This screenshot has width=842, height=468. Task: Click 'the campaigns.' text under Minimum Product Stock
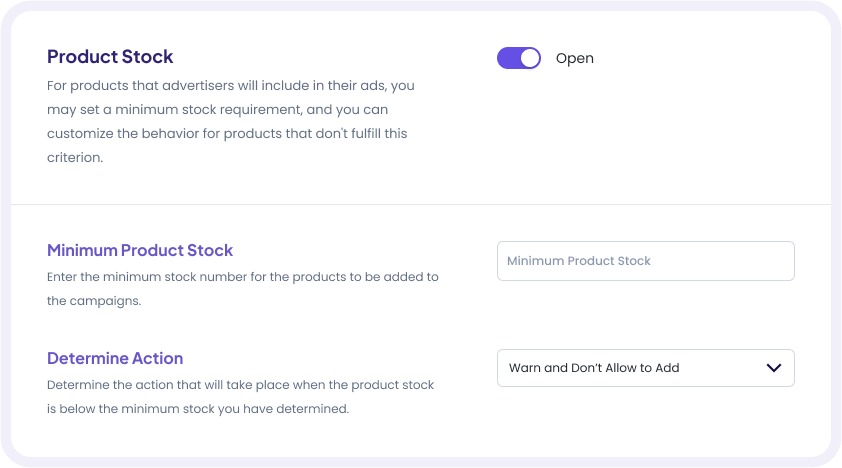pos(94,300)
